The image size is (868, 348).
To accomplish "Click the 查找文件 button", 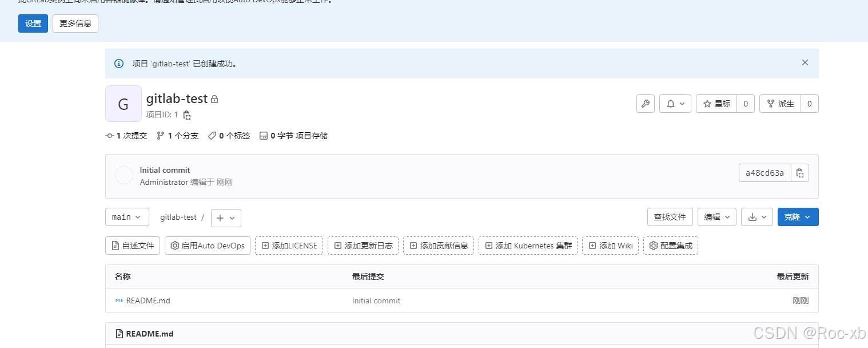I will (670, 217).
